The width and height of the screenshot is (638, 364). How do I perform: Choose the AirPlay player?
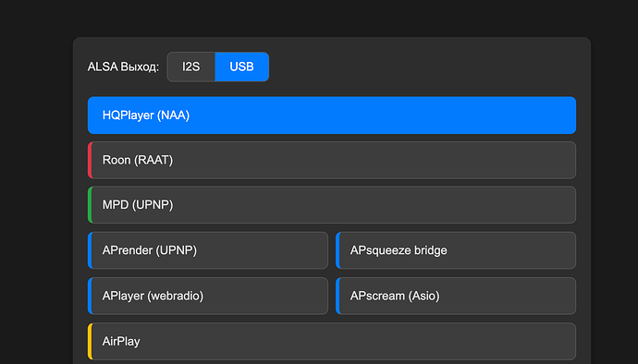332,341
